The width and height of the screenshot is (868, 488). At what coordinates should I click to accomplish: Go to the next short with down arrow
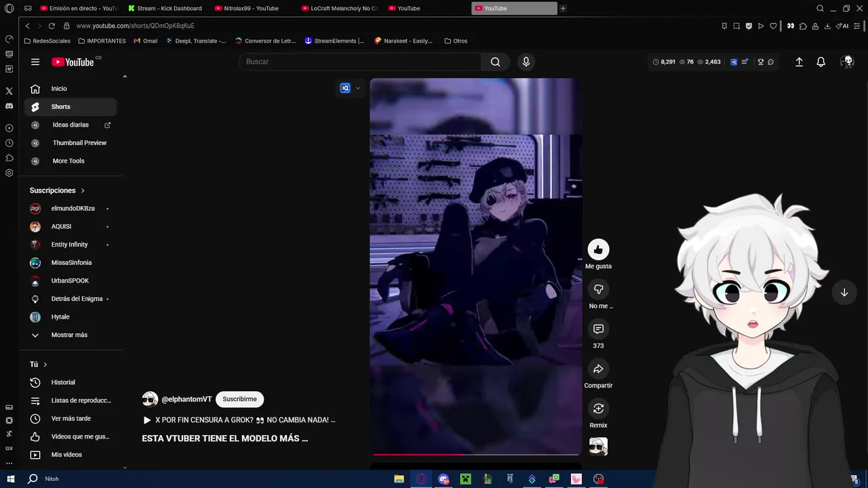tap(844, 292)
